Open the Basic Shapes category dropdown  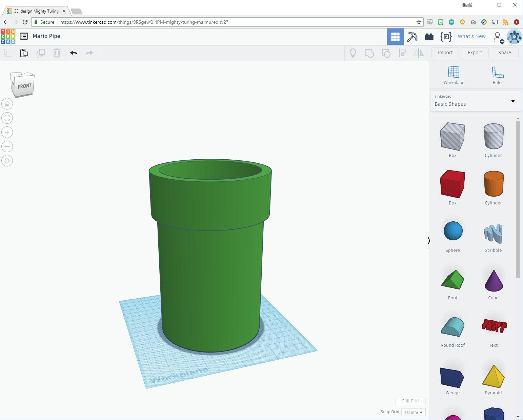pos(476,101)
